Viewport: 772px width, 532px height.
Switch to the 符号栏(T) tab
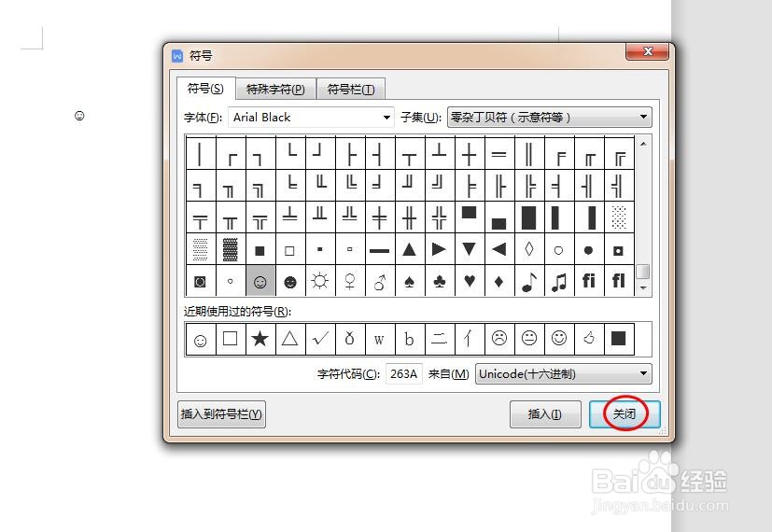[351, 89]
